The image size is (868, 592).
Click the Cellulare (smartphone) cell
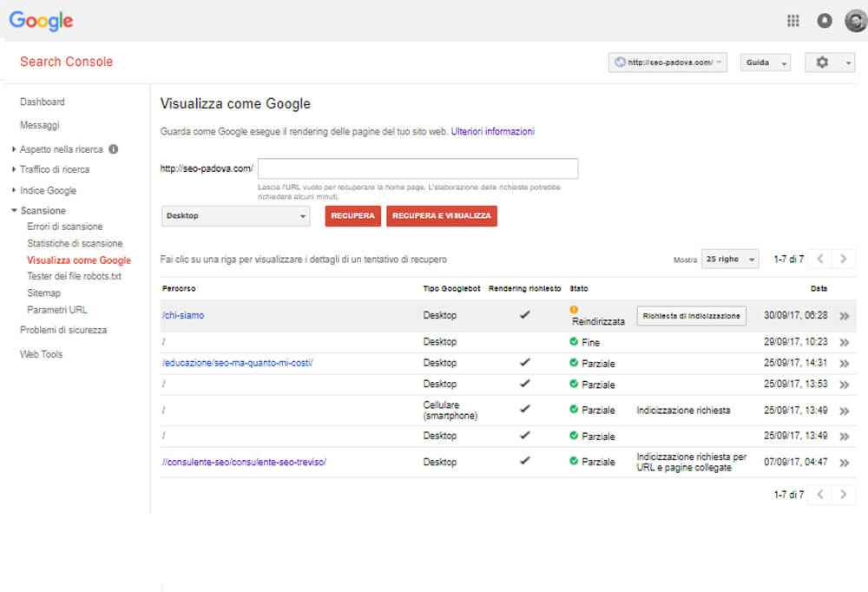450,411
